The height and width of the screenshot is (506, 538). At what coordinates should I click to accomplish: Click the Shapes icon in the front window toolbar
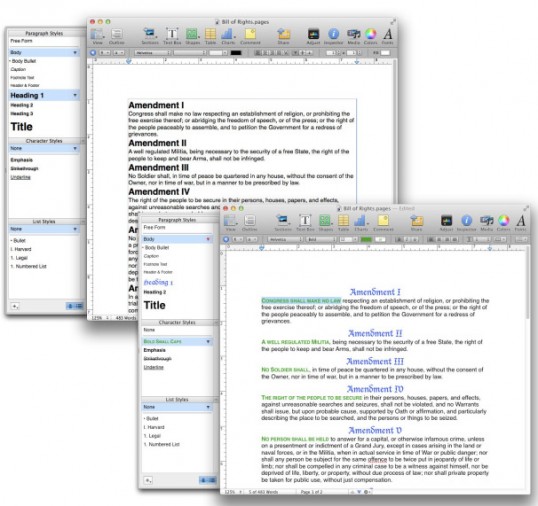[325, 220]
